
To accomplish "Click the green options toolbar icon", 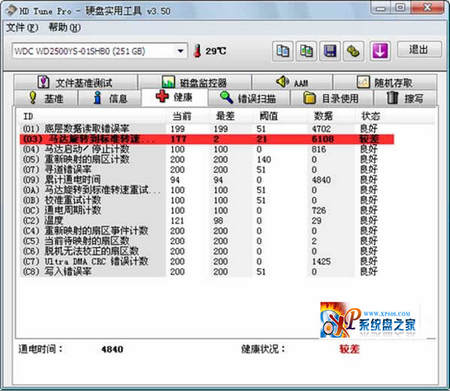I will point(353,51).
